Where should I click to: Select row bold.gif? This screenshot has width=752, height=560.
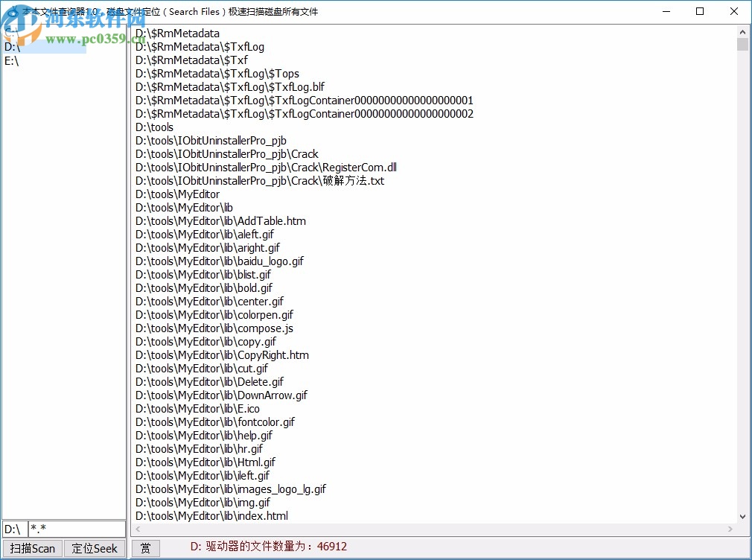[x=204, y=288]
